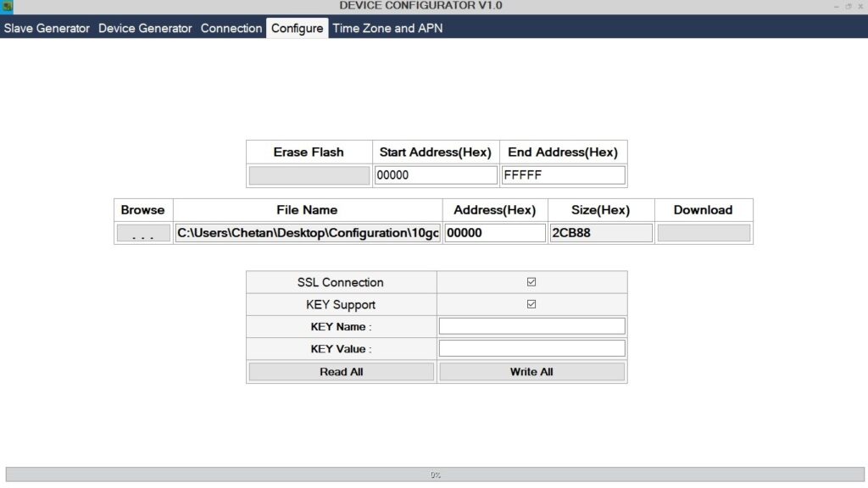This screenshot has height=488, width=868.
Task: Toggle the SSL Connection checkbox
Action: tap(531, 282)
